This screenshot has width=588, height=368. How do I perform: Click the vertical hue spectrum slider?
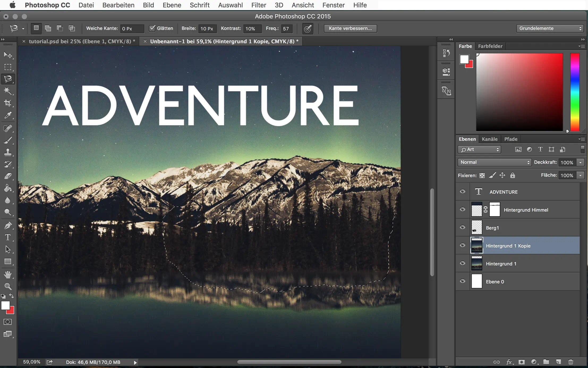click(x=575, y=92)
